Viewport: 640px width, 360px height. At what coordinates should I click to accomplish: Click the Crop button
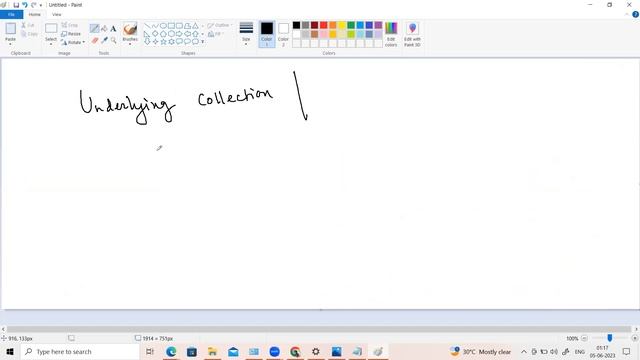[x=70, y=25]
